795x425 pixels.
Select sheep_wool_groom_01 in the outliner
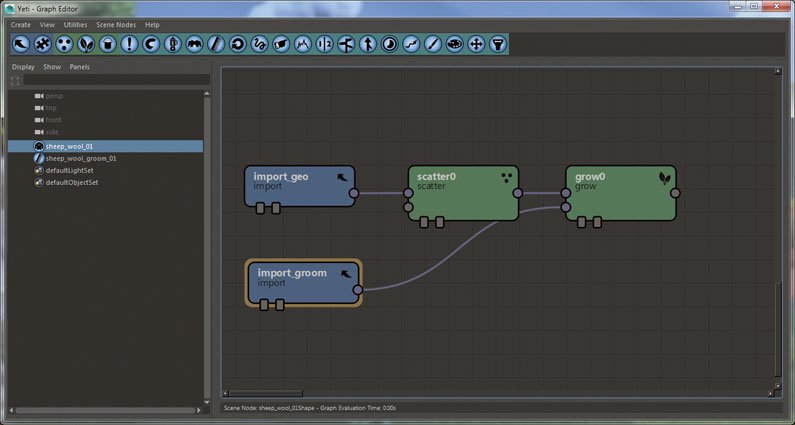pyautogui.click(x=81, y=158)
